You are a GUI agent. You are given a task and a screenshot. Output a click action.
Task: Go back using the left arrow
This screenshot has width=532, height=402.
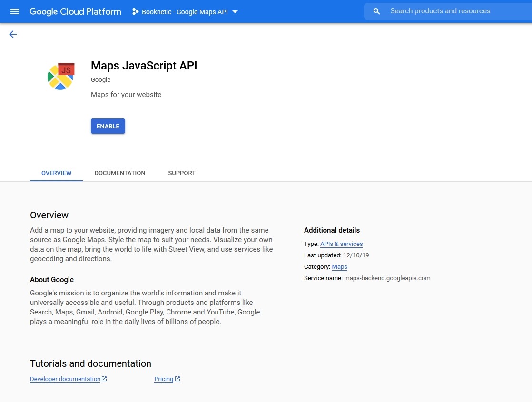13,34
